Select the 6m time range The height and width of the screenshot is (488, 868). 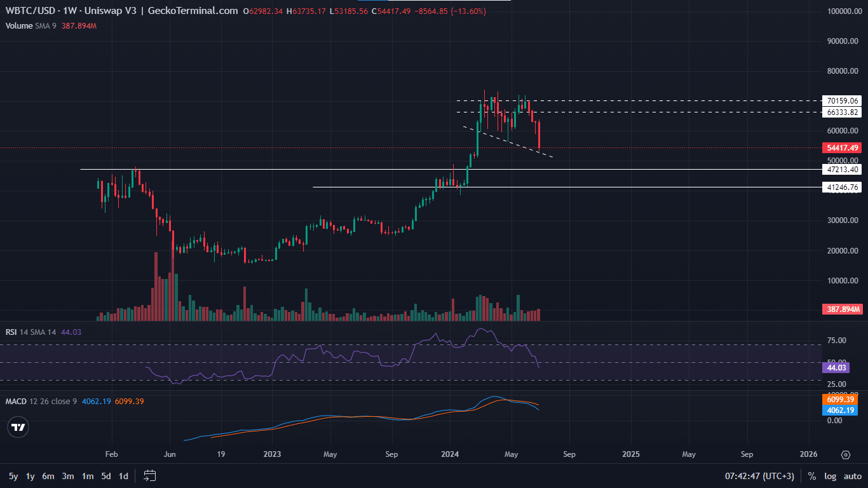click(48, 476)
